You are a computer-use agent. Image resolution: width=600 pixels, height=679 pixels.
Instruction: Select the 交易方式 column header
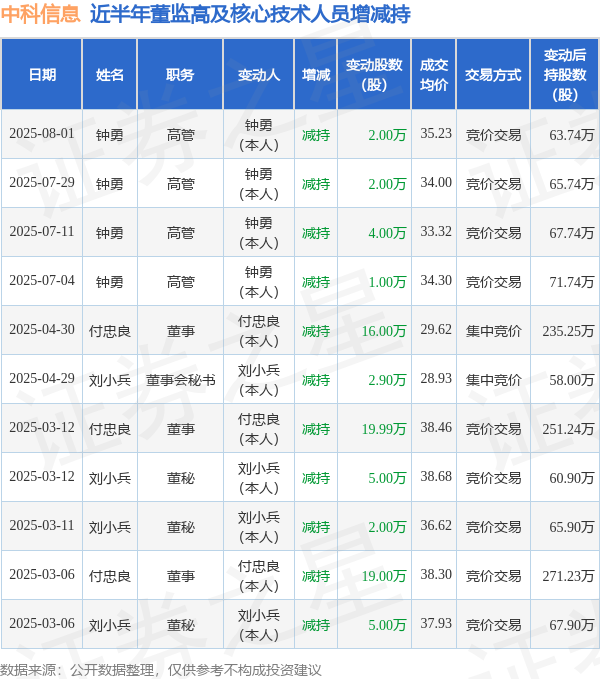tap(493, 75)
